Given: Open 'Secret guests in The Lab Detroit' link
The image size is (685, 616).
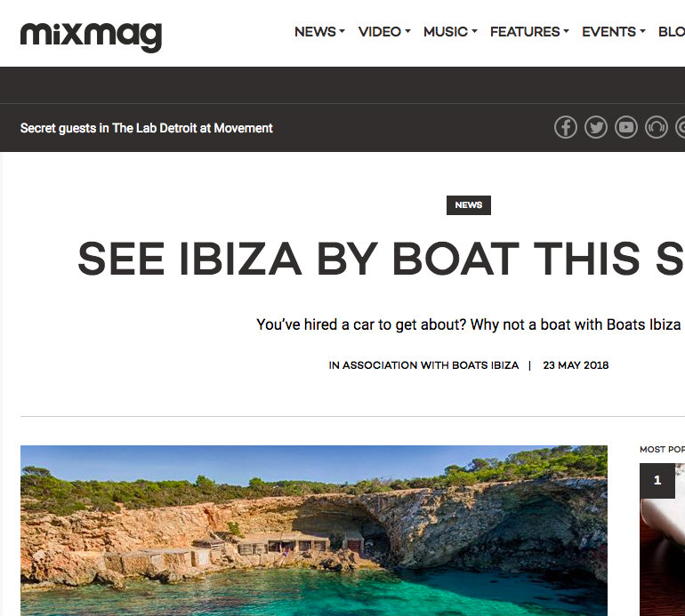Looking at the screenshot, I should pyautogui.click(x=147, y=128).
